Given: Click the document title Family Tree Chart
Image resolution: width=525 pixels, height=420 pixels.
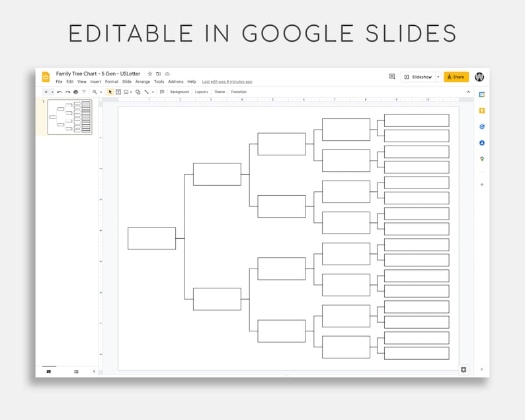Looking at the screenshot, I should tap(98, 73).
